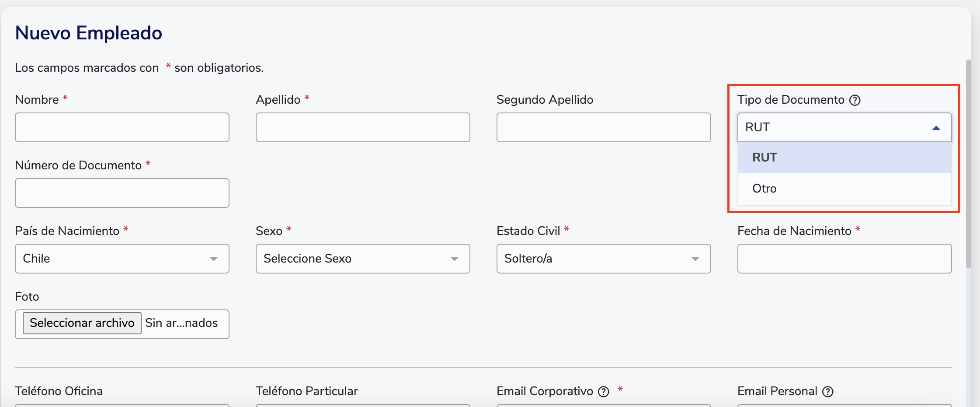Click the Segundo Apellido input field

pyautogui.click(x=603, y=127)
